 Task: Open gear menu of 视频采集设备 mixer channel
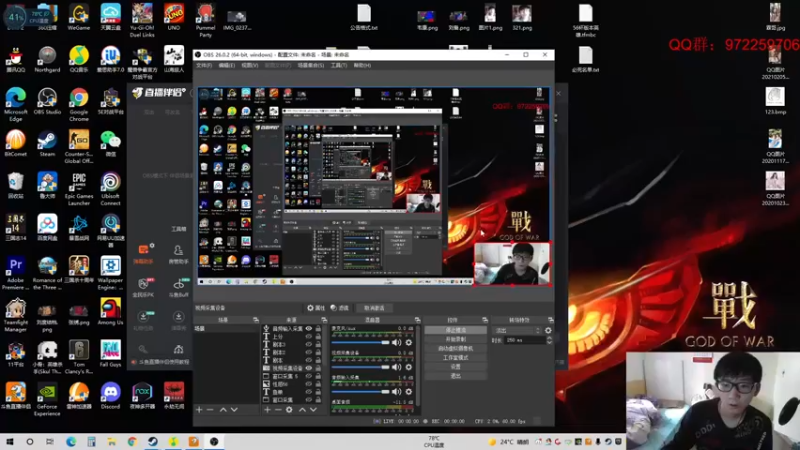[409, 367]
